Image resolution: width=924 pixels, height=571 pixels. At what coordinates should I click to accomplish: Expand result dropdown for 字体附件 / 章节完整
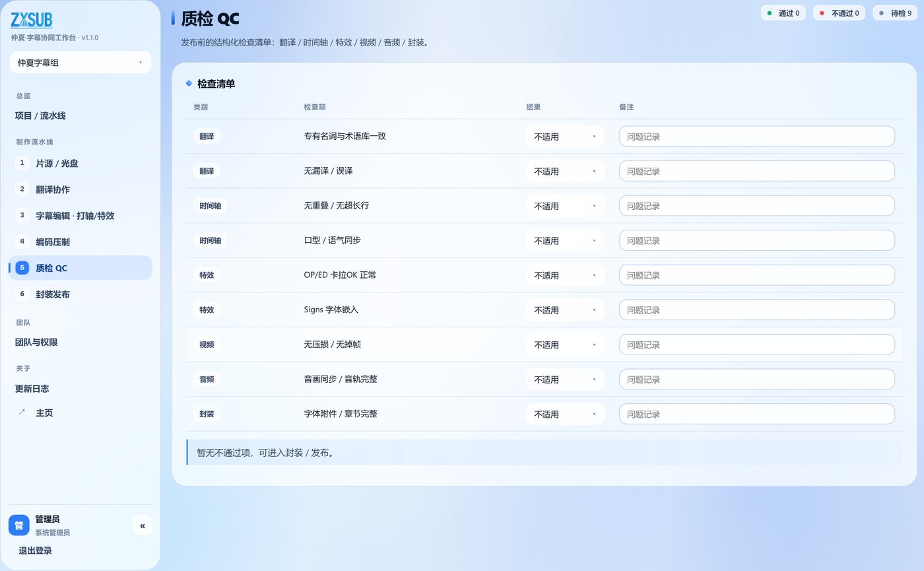coord(565,414)
